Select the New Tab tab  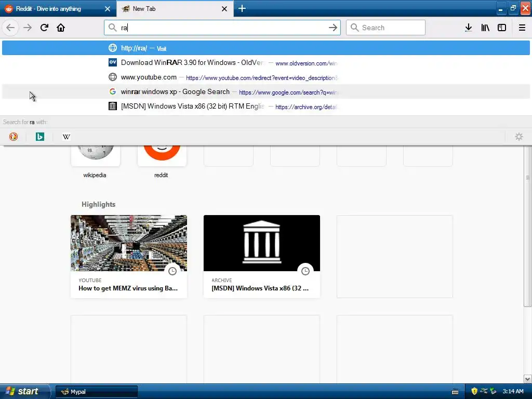point(175,8)
